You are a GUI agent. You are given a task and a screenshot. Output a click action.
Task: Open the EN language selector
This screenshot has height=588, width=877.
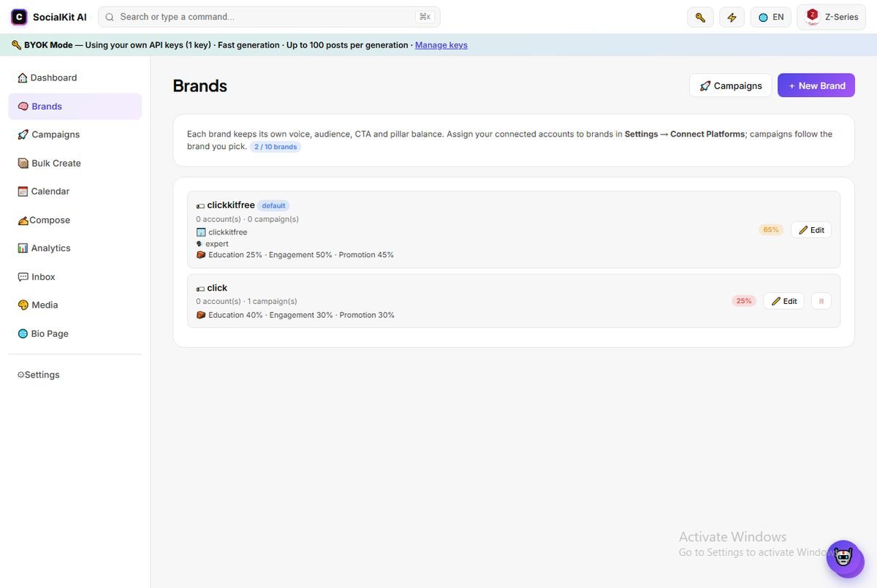click(771, 17)
